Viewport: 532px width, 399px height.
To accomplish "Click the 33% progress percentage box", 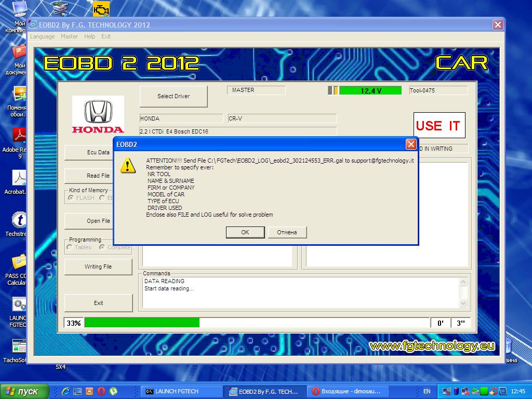I will pyautogui.click(x=74, y=323).
